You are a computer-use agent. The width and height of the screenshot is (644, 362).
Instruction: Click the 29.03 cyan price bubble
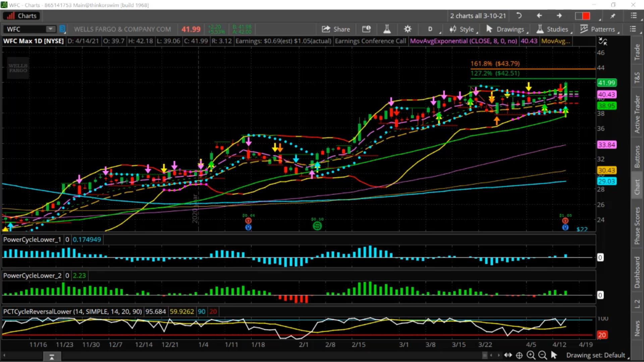click(x=607, y=181)
